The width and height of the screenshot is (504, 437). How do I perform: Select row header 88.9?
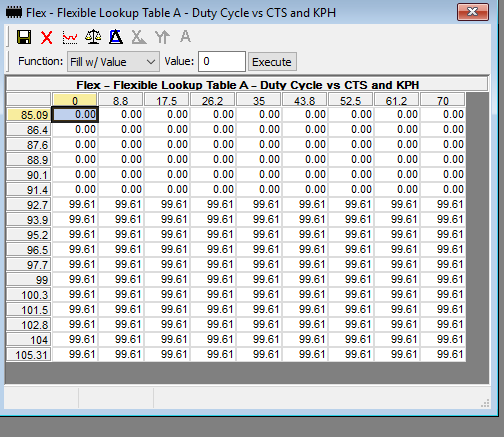click(x=29, y=160)
